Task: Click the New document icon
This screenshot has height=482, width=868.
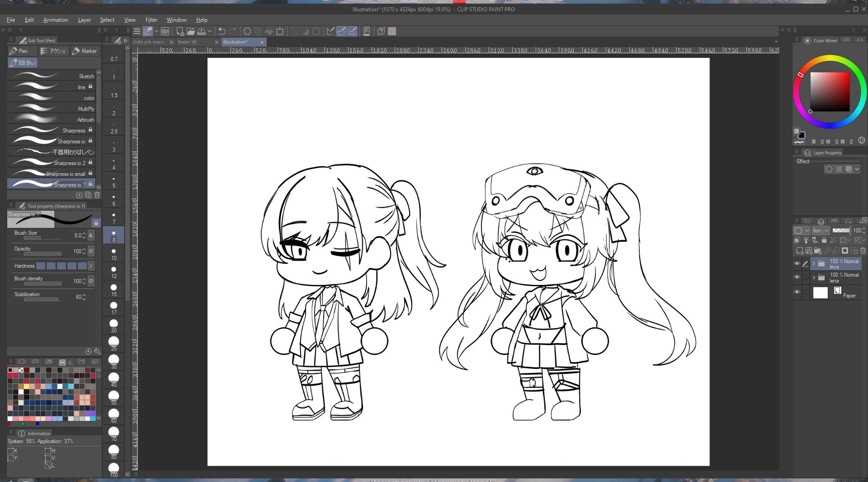Action: 179,31
